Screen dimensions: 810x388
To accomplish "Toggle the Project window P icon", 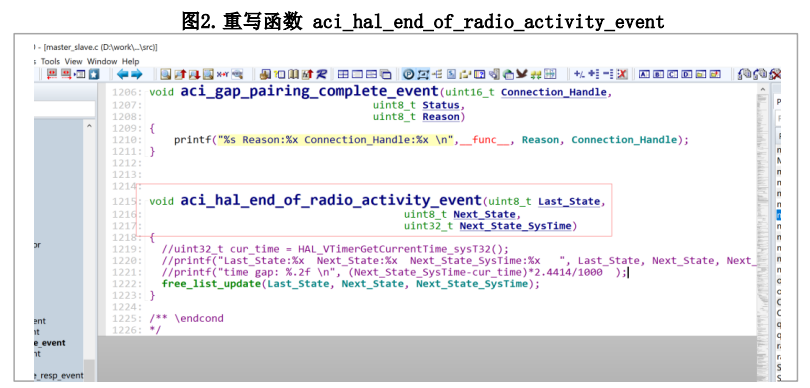I will tap(408, 74).
